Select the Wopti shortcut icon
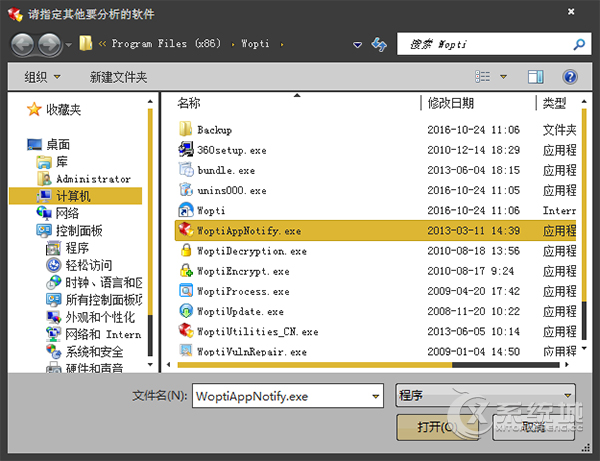This screenshot has width=600, height=461. click(186, 210)
